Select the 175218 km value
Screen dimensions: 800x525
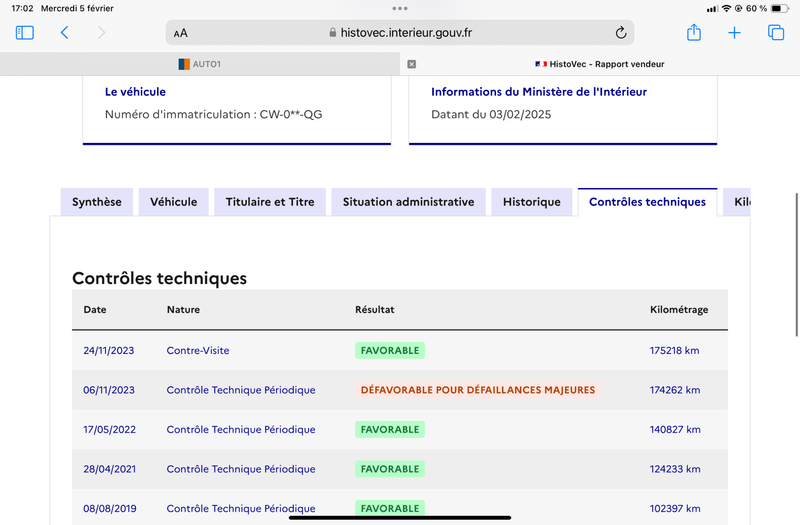(674, 351)
